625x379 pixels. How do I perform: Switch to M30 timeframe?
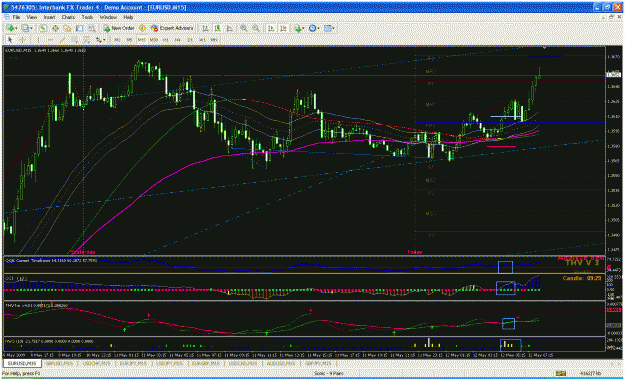pyautogui.click(x=154, y=40)
